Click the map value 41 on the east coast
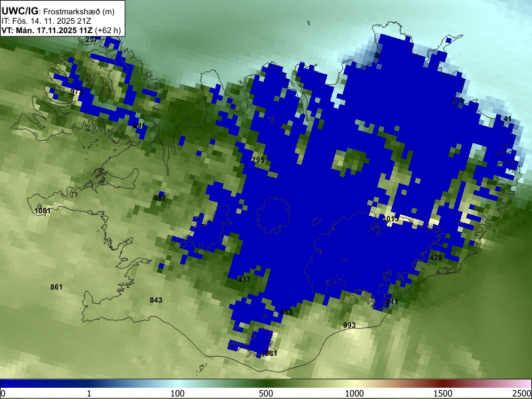 507,119
